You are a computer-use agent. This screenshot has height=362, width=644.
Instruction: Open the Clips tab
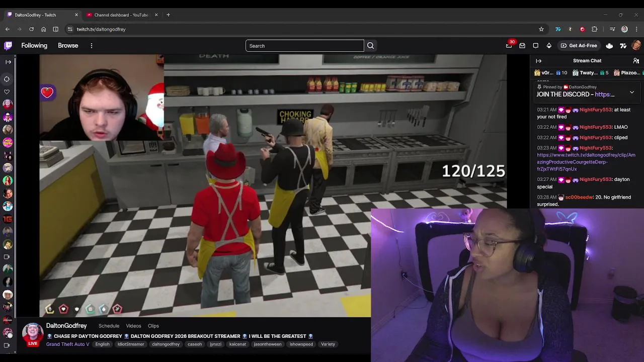[x=153, y=326]
